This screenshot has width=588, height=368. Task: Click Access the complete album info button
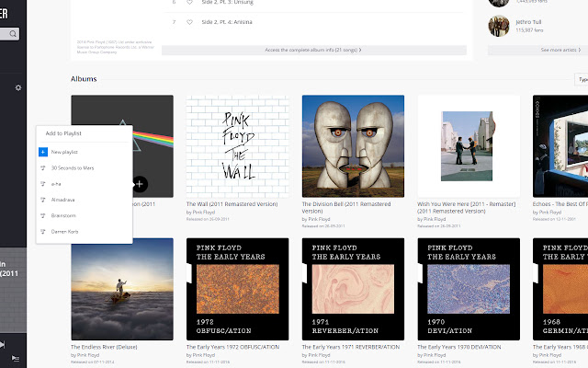pyautogui.click(x=314, y=50)
